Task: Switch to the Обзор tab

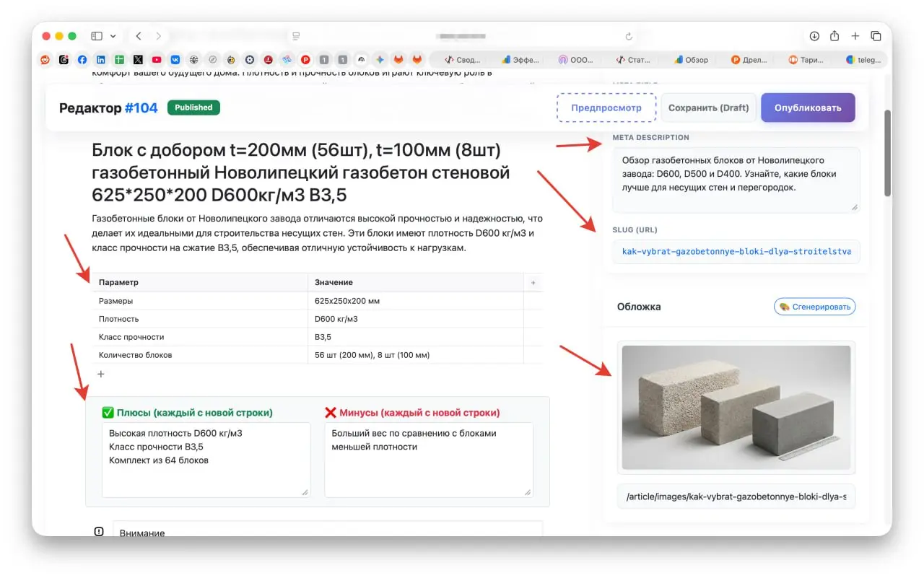Action: 691,60
